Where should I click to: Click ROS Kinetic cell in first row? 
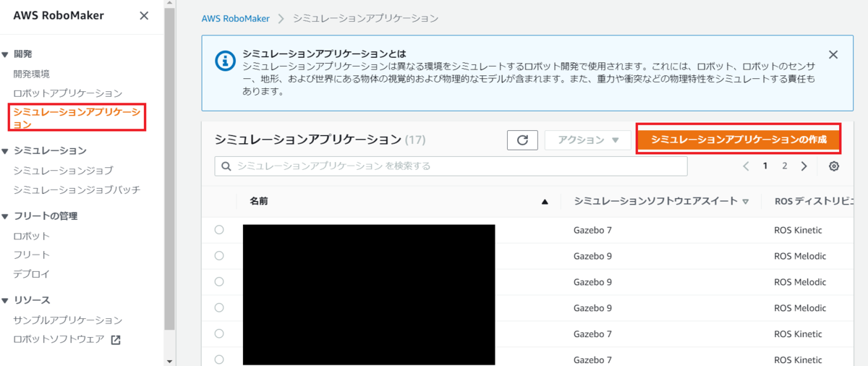pos(798,230)
